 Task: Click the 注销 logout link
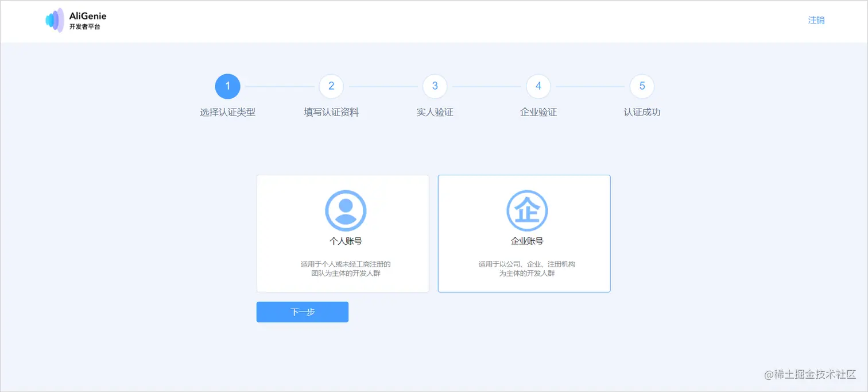tap(816, 20)
